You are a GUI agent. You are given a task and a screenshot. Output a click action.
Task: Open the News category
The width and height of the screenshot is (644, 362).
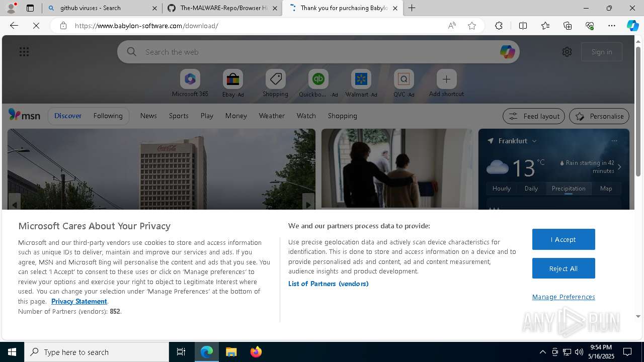[148, 116]
